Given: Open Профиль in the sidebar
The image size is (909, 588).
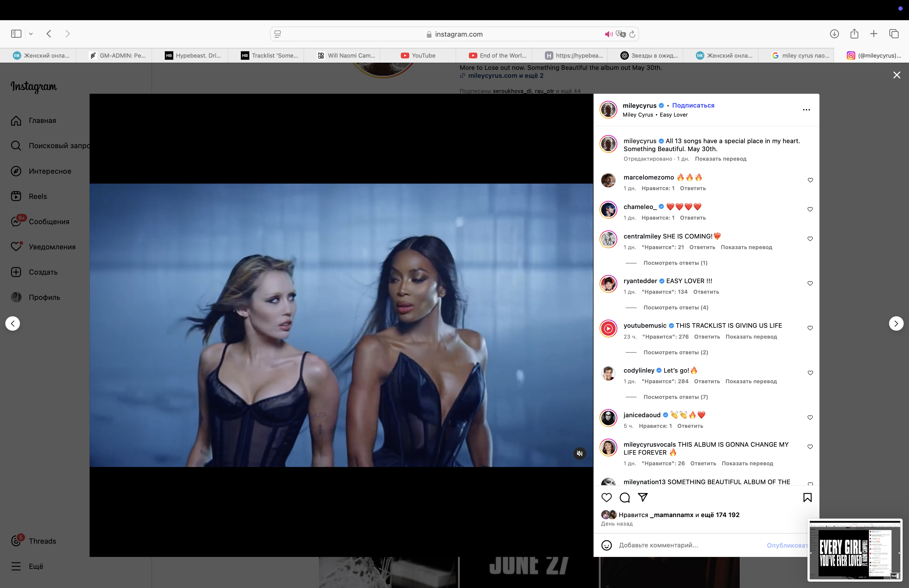Looking at the screenshot, I should tap(36, 297).
